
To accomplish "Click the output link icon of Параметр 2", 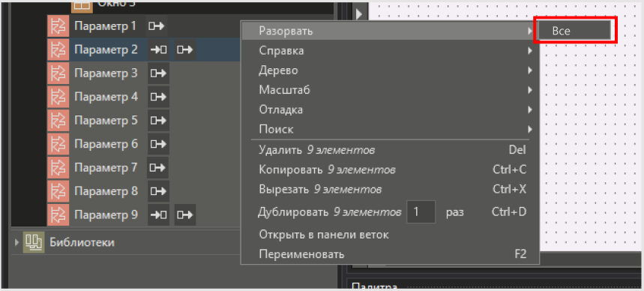I will [x=185, y=49].
